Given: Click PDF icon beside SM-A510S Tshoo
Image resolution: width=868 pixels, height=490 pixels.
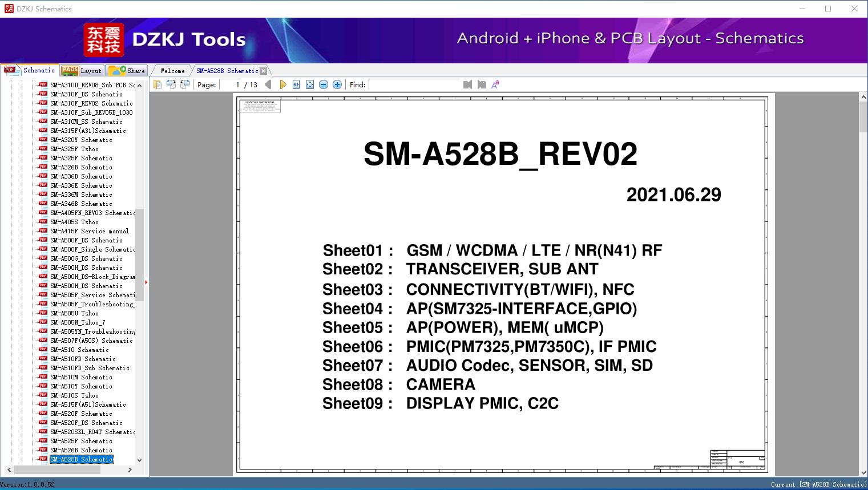Looking at the screenshot, I should pos(43,395).
